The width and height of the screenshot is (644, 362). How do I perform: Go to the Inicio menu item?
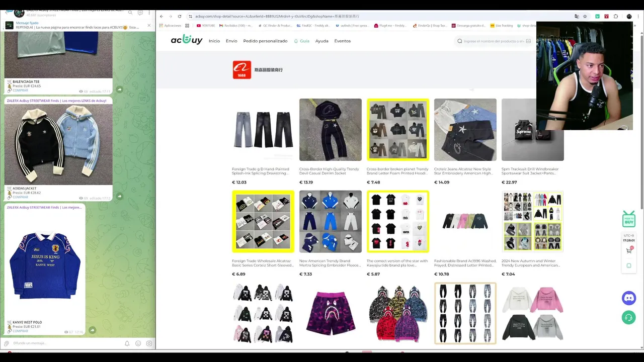pos(214,41)
